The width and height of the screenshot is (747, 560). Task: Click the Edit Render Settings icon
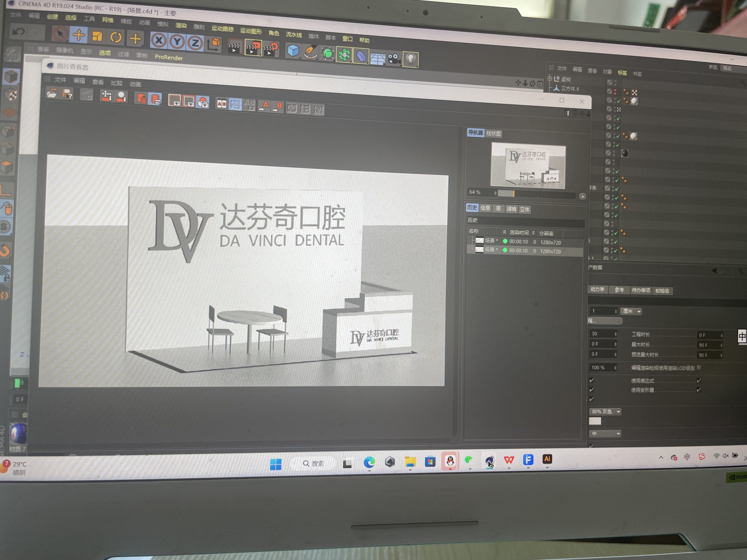tap(271, 49)
